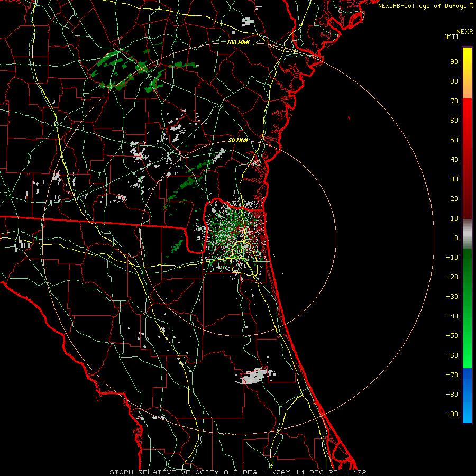Click the -20 value on the velocity scale

452,277
